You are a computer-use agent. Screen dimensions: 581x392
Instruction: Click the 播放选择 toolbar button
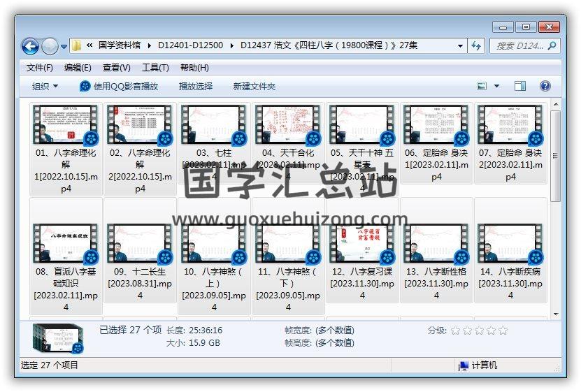click(196, 87)
